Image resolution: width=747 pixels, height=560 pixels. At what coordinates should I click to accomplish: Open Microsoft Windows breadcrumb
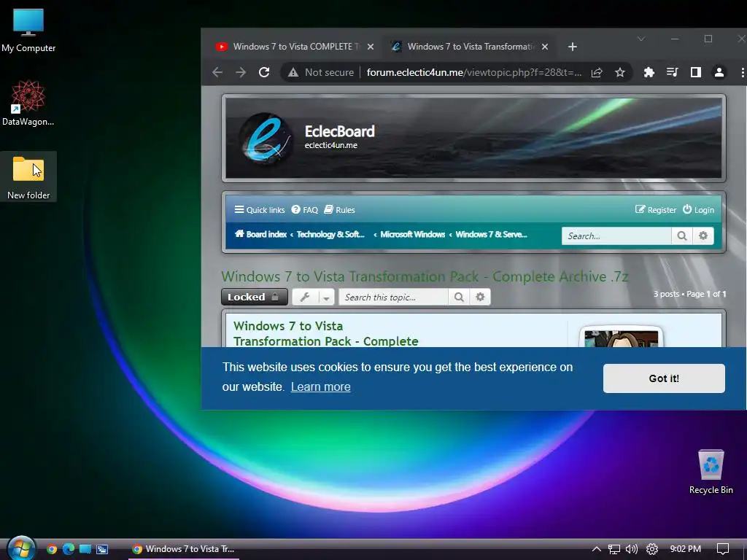(x=413, y=234)
